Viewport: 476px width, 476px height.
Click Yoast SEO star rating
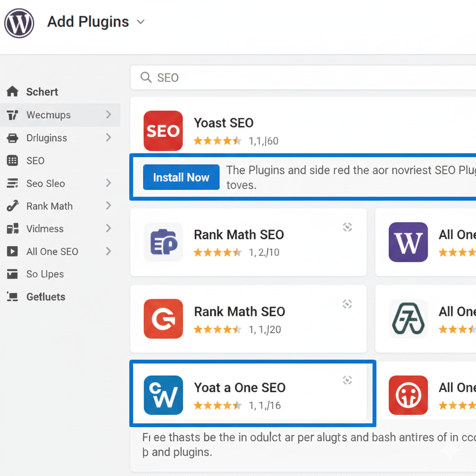tap(218, 141)
